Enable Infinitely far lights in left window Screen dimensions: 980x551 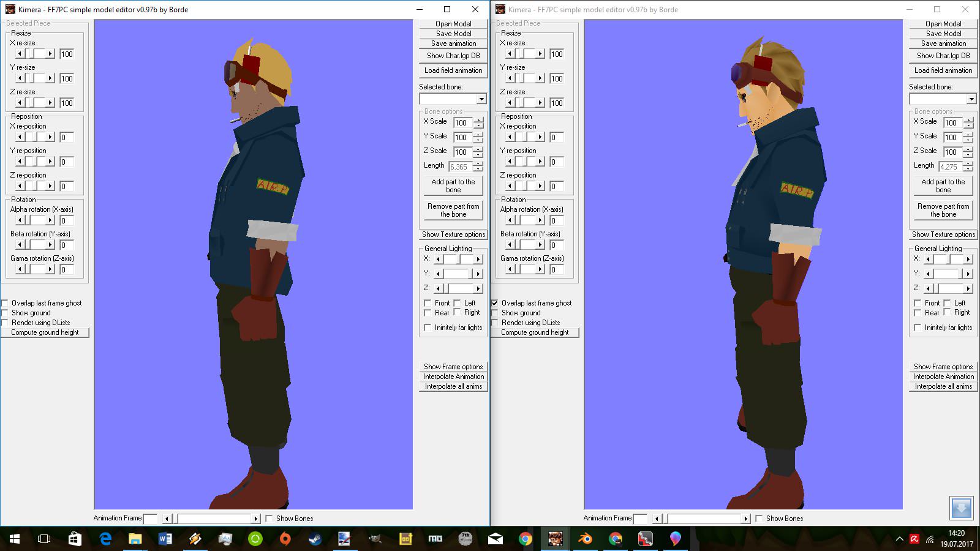pyautogui.click(x=428, y=328)
